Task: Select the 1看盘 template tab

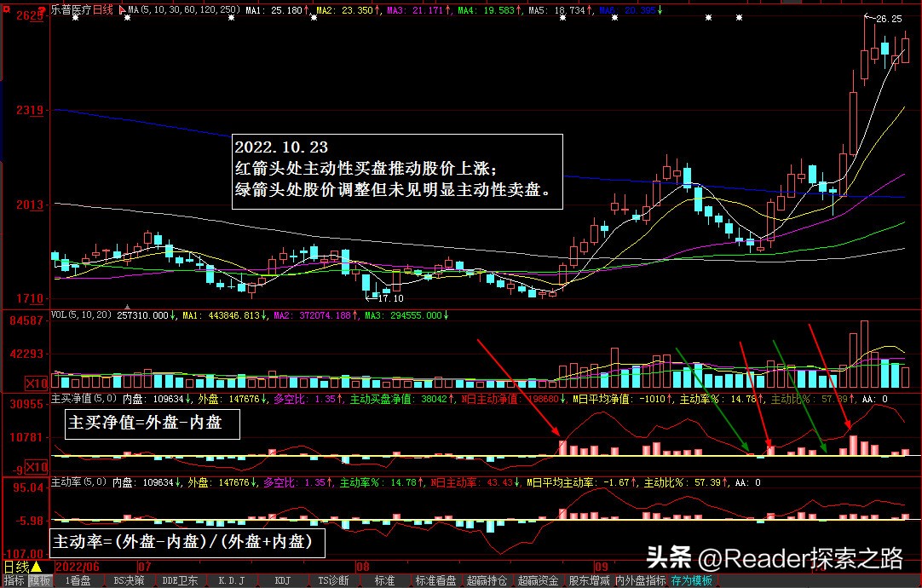Action: coord(78,581)
